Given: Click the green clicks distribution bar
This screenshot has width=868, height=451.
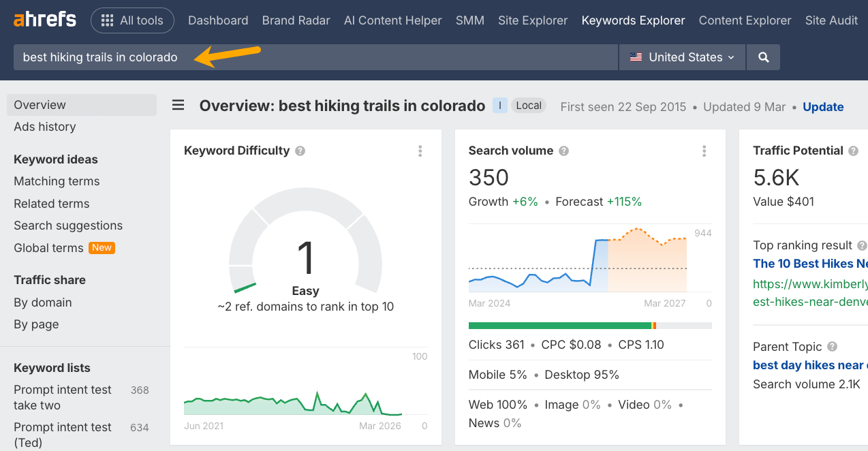Looking at the screenshot, I should tap(559, 326).
